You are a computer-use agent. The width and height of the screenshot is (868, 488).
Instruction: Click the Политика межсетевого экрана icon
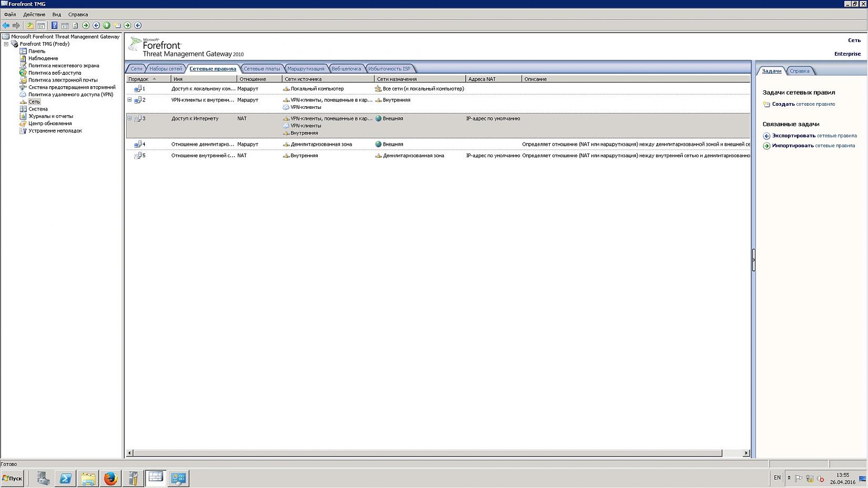tap(23, 66)
